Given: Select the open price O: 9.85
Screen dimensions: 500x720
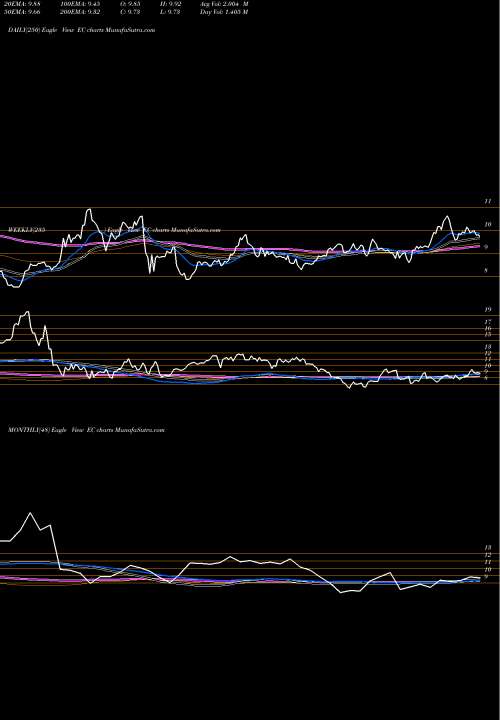Looking at the screenshot, I should [130, 4].
